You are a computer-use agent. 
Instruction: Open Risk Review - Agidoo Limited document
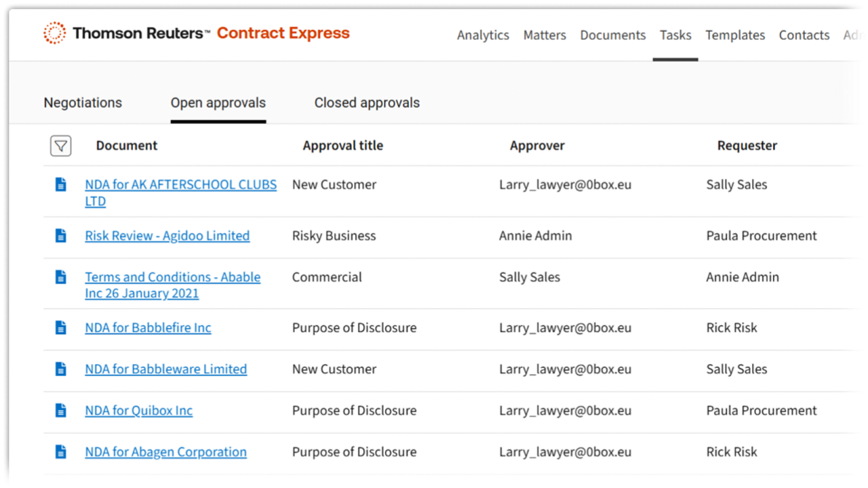coord(167,236)
